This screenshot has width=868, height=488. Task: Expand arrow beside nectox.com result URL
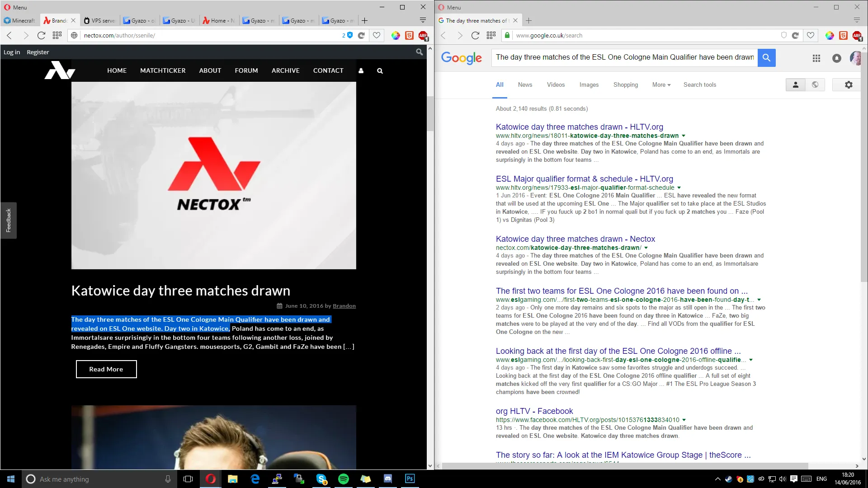click(x=646, y=248)
